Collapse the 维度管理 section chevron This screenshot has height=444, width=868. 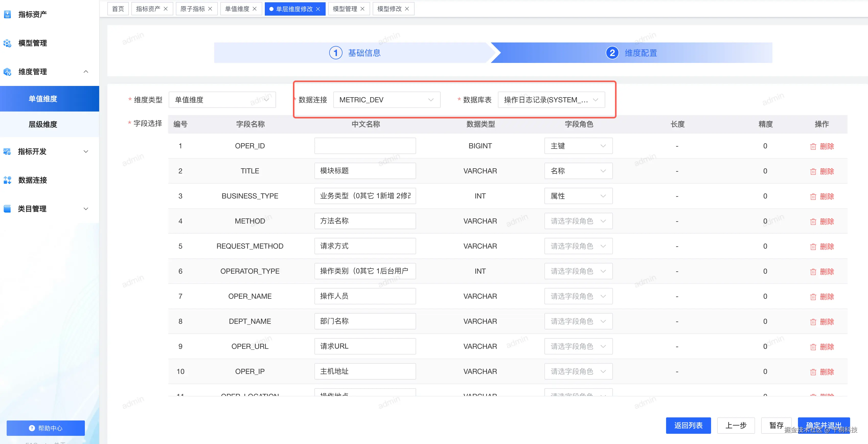(x=86, y=71)
